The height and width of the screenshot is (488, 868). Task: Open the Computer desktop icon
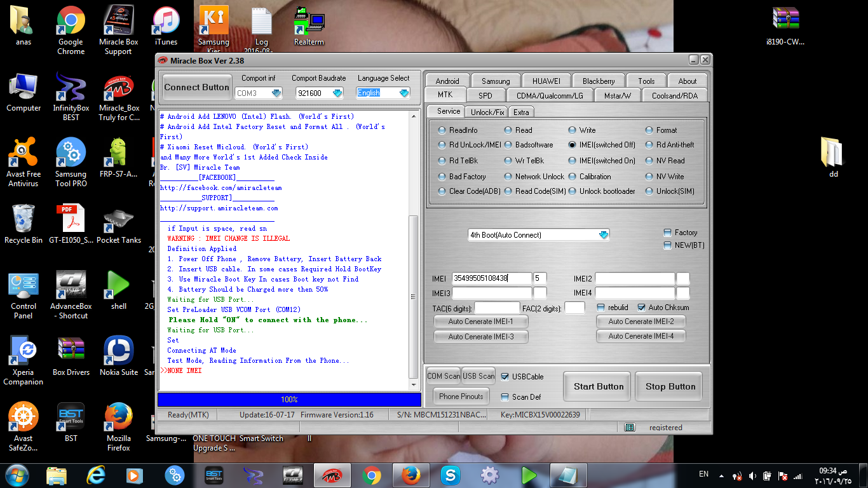coord(24,91)
